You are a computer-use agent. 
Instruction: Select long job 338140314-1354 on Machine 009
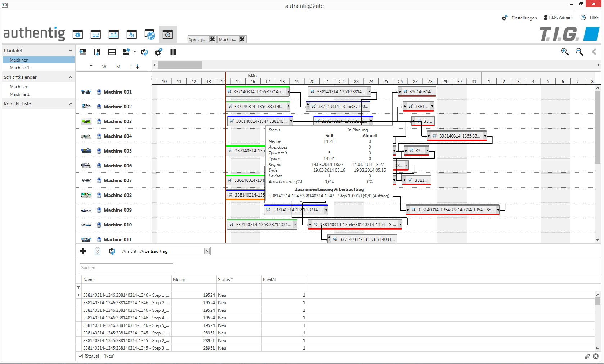452,210
